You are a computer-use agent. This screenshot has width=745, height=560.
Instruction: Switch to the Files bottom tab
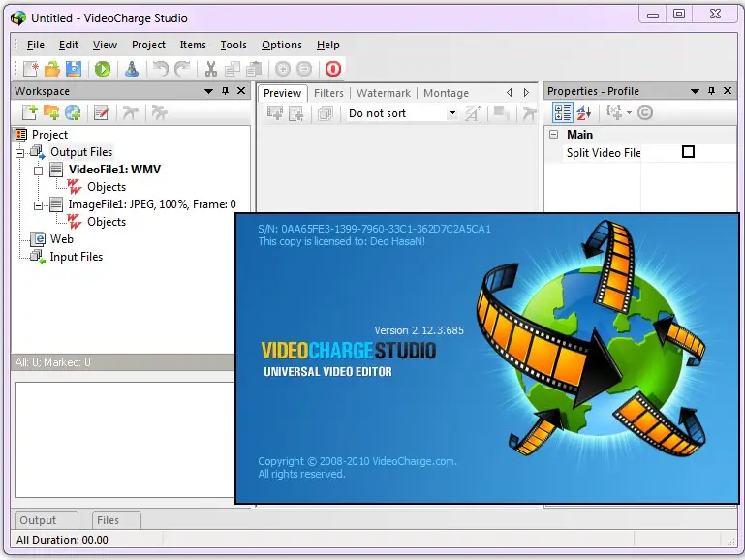coord(116,520)
